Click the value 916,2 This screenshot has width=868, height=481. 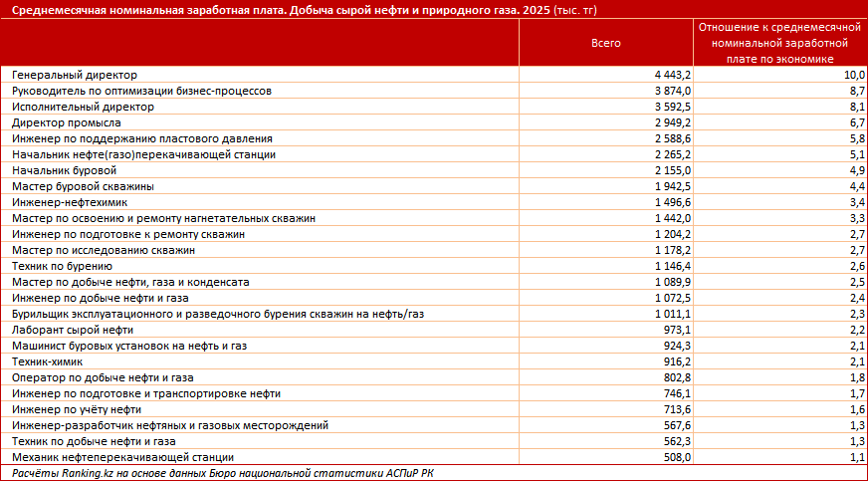click(677, 362)
